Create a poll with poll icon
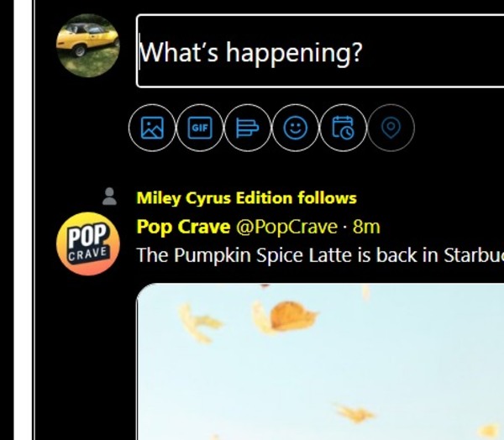This screenshot has height=440, width=504. [x=248, y=128]
